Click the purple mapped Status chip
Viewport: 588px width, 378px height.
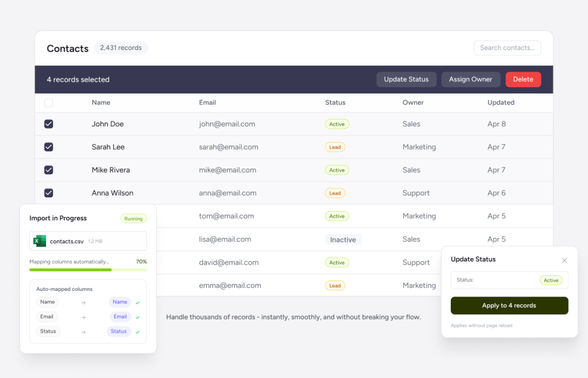click(x=118, y=332)
